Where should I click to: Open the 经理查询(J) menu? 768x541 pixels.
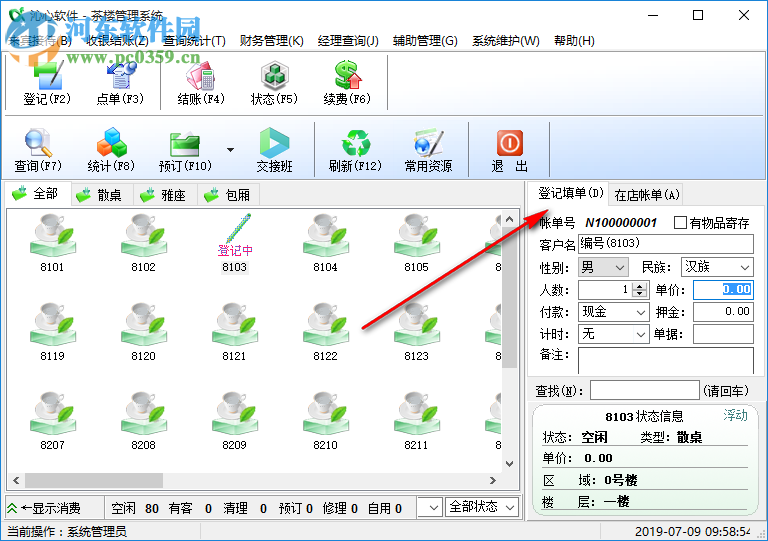pyautogui.click(x=348, y=41)
